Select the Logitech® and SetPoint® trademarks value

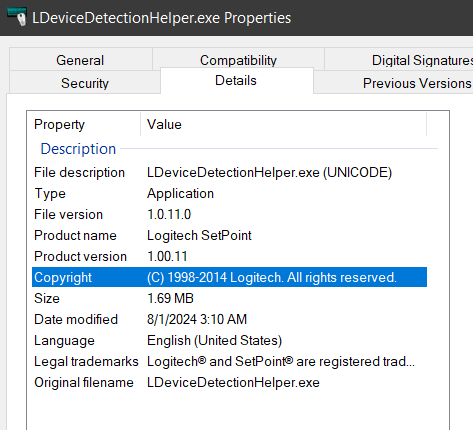[x=281, y=361]
